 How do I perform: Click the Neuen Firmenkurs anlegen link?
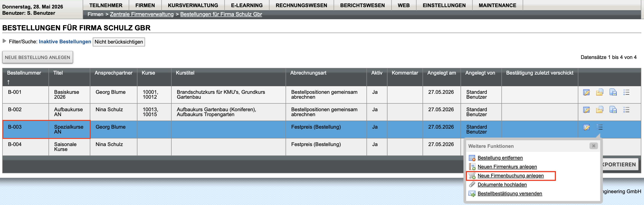click(507, 167)
